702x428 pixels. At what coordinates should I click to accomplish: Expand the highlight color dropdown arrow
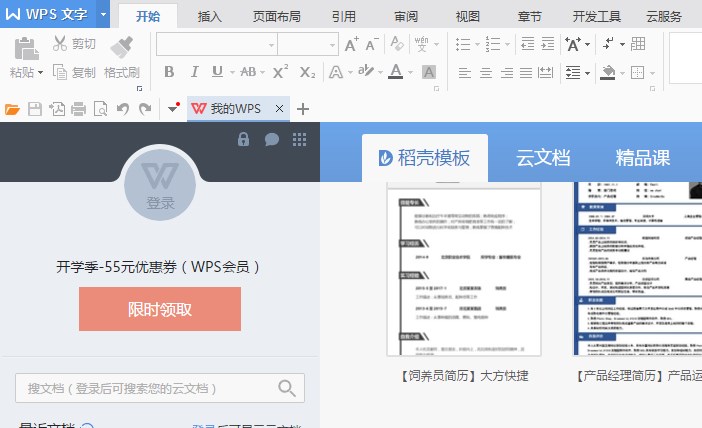click(380, 73)
